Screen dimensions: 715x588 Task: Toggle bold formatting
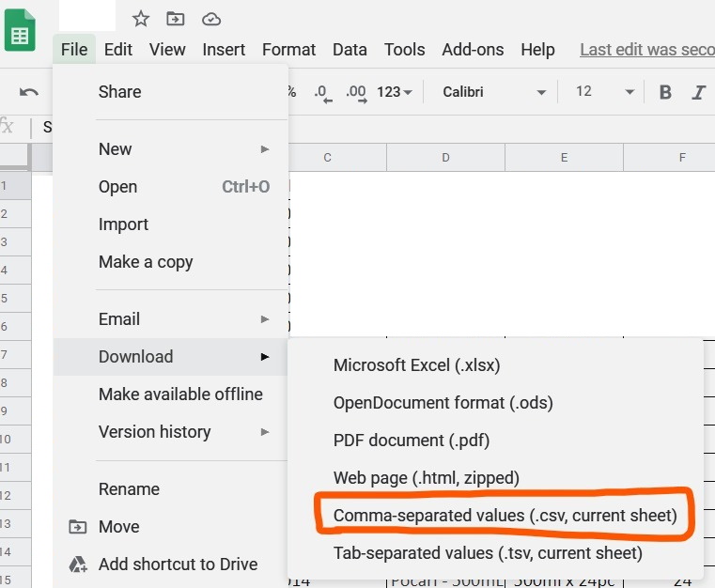pos(665,92)
